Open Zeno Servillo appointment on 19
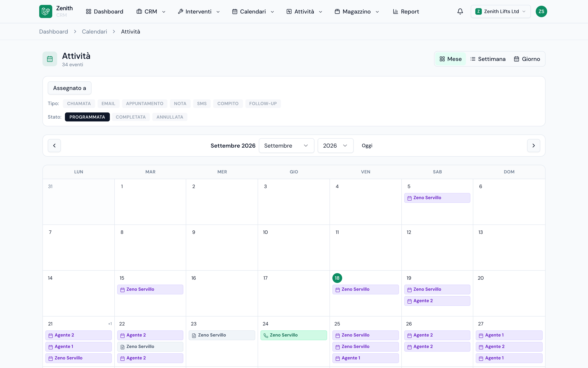Viewport: 588px width, 368px height. tap(437, 289)
